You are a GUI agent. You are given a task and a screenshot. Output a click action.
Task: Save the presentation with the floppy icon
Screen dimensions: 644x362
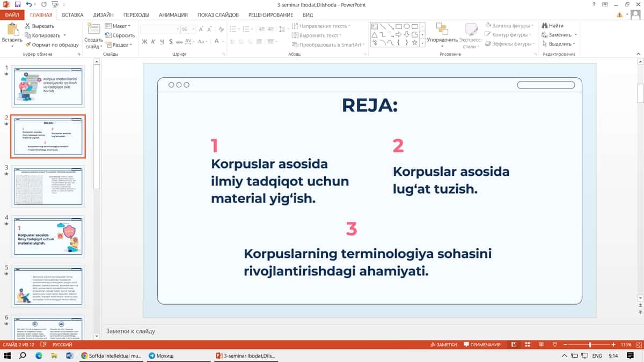click(18, 4)
